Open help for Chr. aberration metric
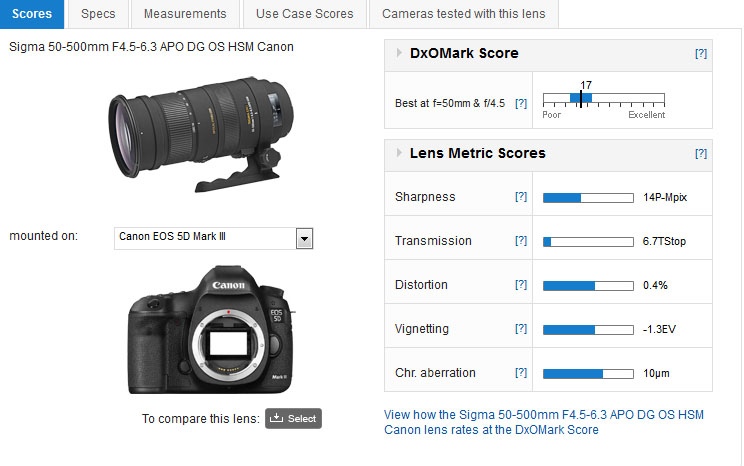The height and width of the screenshot is (466, 744). (521, 373)
